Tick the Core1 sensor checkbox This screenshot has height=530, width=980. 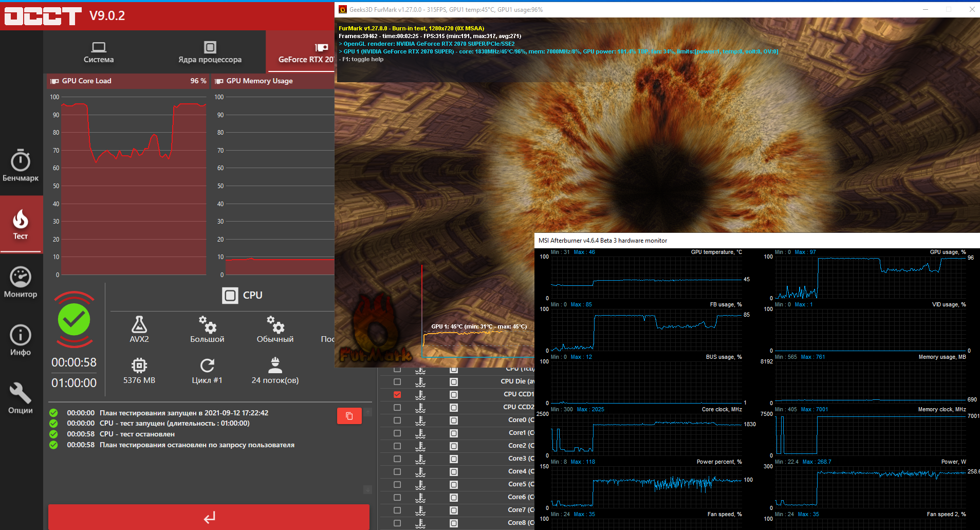pos(397,433)
